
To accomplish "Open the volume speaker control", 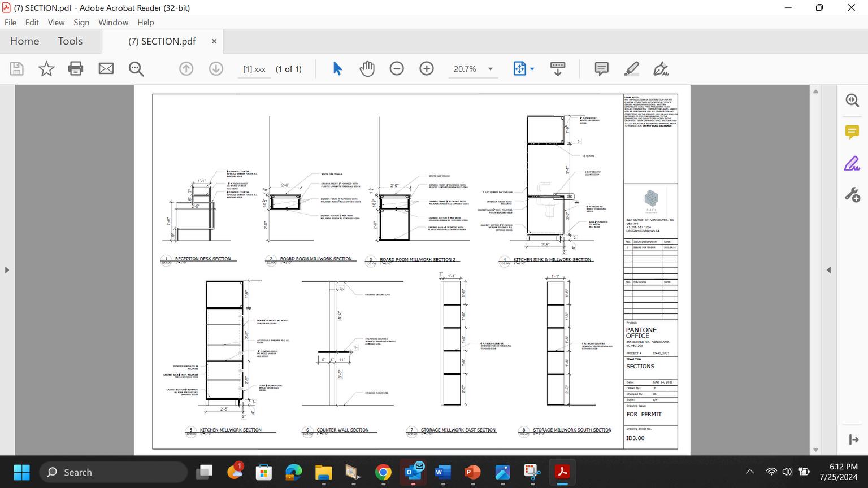I will (x=787, y=472).
